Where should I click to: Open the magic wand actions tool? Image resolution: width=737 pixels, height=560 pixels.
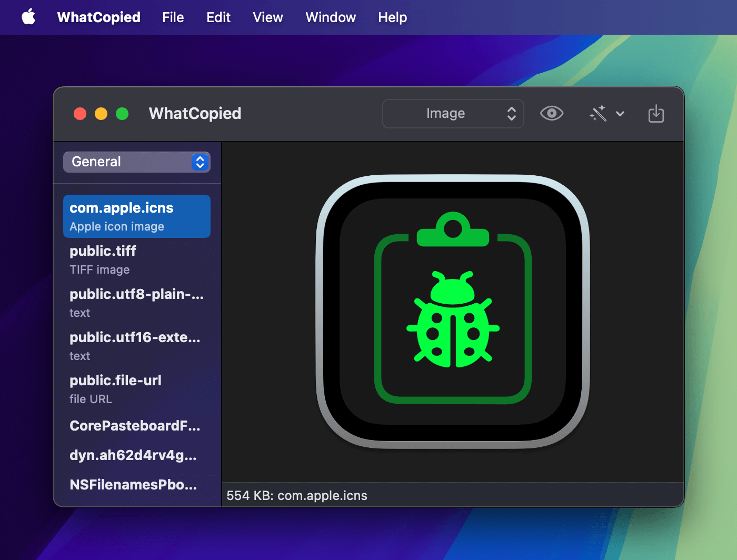tap(599, 113)
